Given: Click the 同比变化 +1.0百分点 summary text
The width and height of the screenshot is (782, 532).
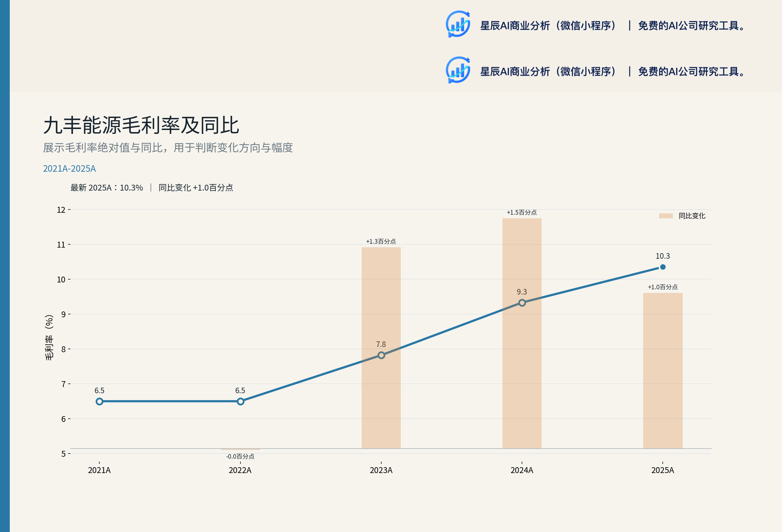Looking at the screenshot, I should click(x=196, y=187).
